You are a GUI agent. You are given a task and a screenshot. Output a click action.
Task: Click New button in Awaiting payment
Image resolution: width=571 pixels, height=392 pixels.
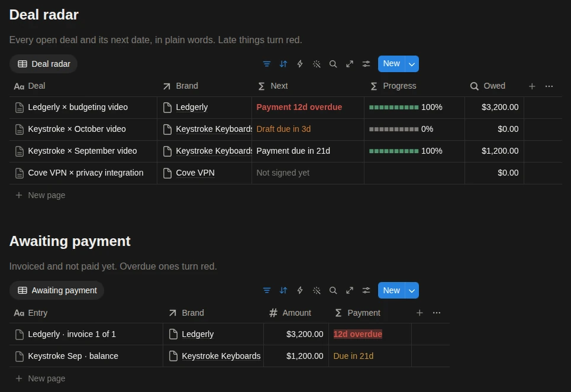pos(392,290)
